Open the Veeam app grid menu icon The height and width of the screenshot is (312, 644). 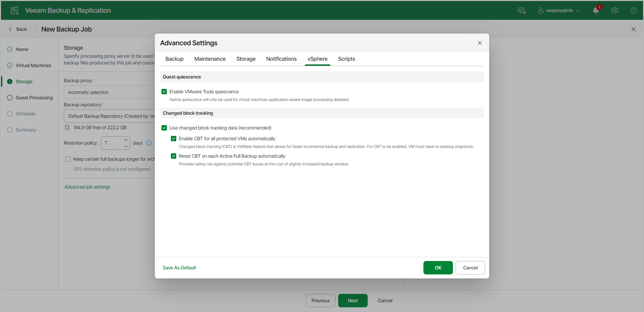pyautogui.click(x=14, y=10)
